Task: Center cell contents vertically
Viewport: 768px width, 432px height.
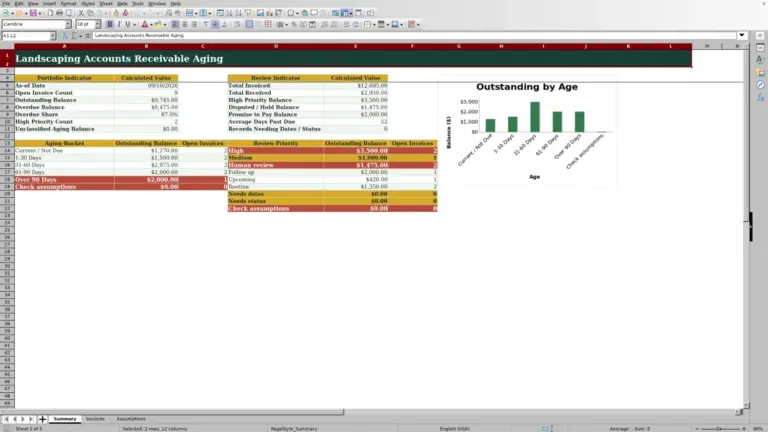Action: (x=215, y=24)
